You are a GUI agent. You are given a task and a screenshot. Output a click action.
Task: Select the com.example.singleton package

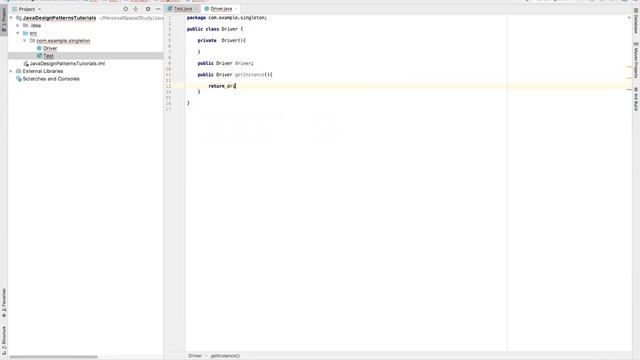[63, 41]
